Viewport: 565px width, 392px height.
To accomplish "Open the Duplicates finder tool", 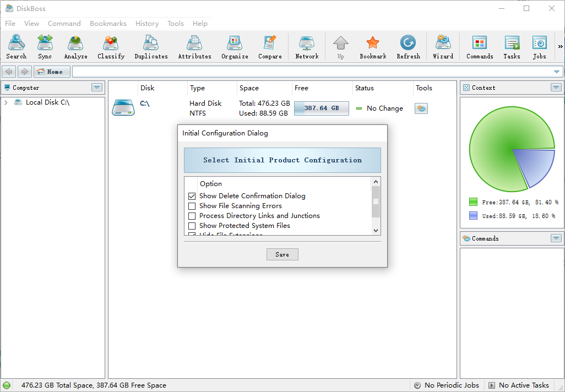I will pyautogui.click(x=151, y=47).
